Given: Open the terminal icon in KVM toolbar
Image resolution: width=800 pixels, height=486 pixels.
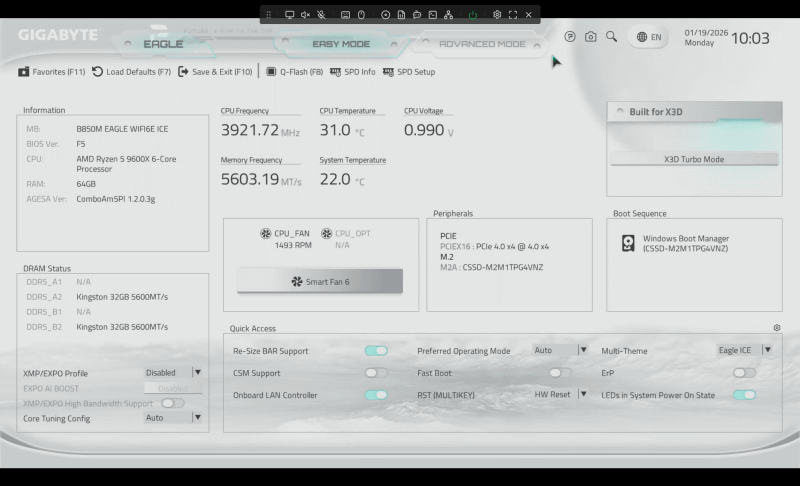Looking at the screenshot, I should (433, 15).
